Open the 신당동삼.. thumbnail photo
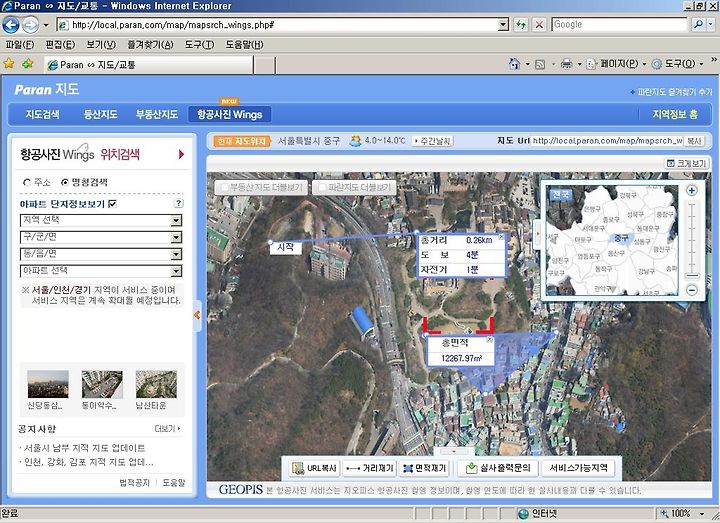This screenshot has height=523, width=720. [x=48, y=384]
